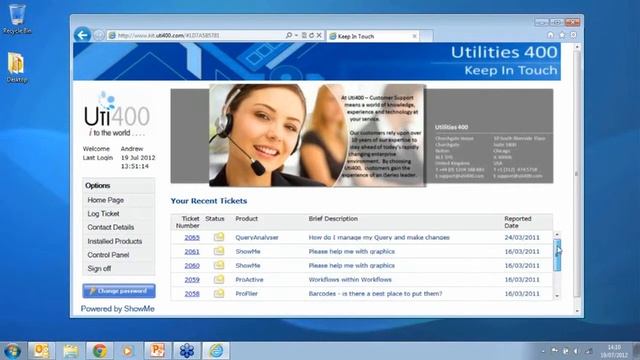
Task: Click 'Brief Description' column header
Action: pos(333,219)
